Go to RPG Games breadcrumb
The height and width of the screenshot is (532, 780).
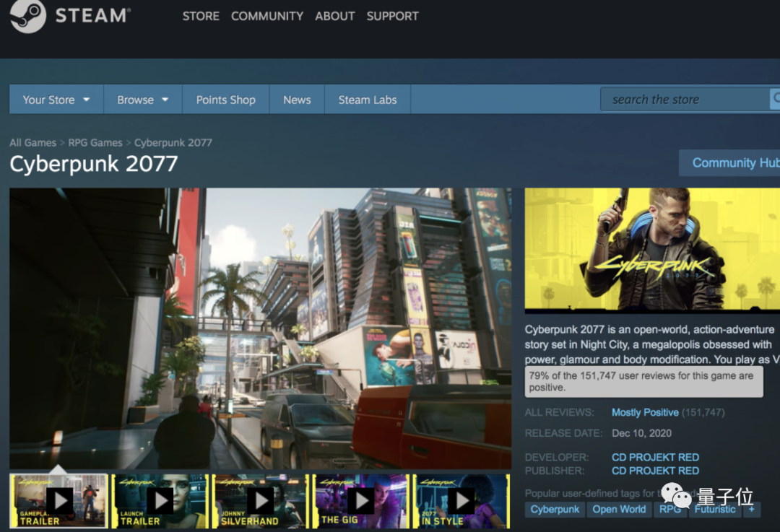point(95,143)
